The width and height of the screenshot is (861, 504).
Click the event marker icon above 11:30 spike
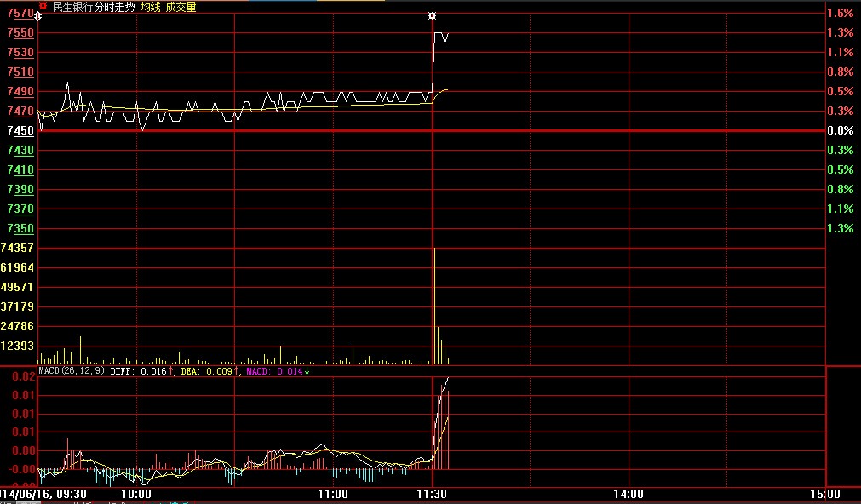433,16
